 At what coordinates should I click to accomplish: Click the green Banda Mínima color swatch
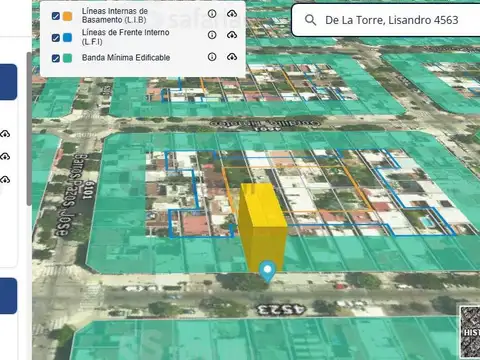point(68,58)
